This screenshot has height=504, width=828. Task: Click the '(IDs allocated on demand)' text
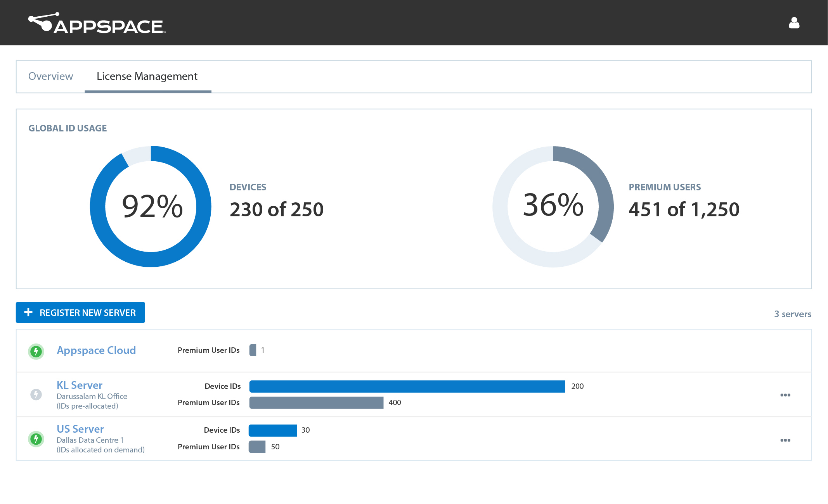click(100, 450)
